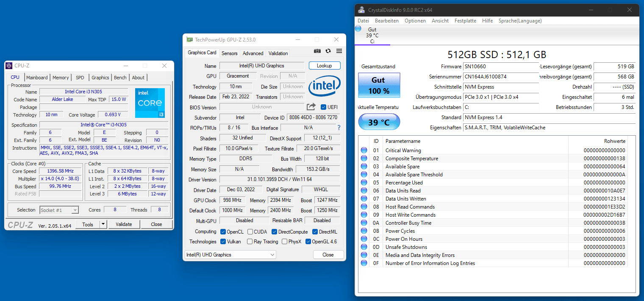
Task: Click status orb for Host Read Commands row
Action: 364,207
